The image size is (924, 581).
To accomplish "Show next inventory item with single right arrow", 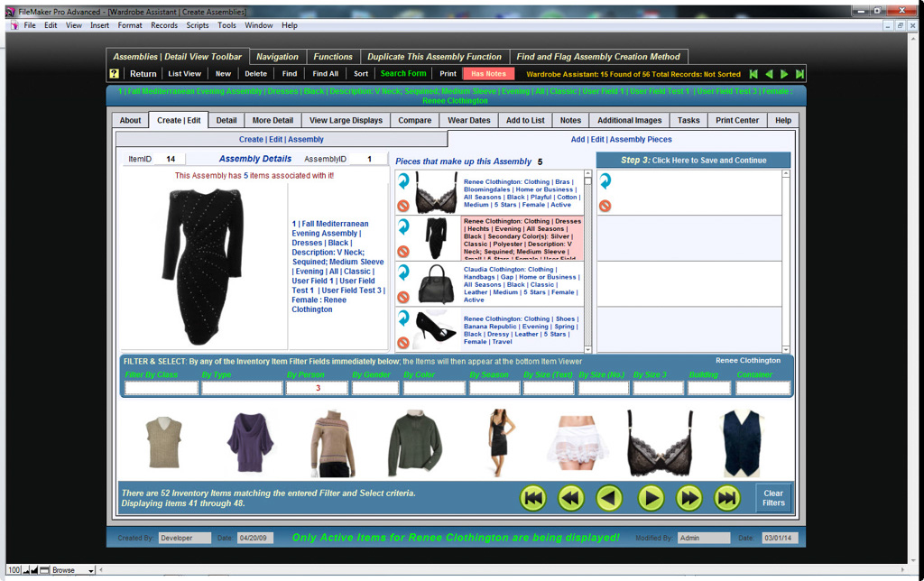I will coord(651,499).
